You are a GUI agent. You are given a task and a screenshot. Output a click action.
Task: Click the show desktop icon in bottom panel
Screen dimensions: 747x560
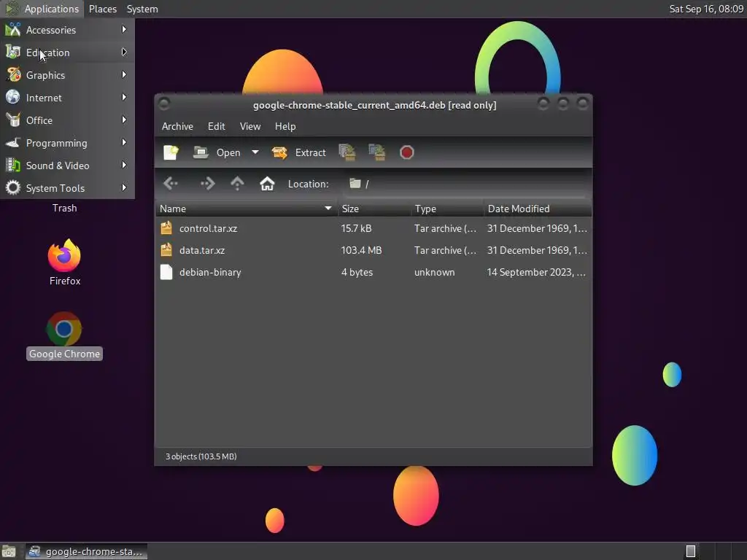[9, 551]
